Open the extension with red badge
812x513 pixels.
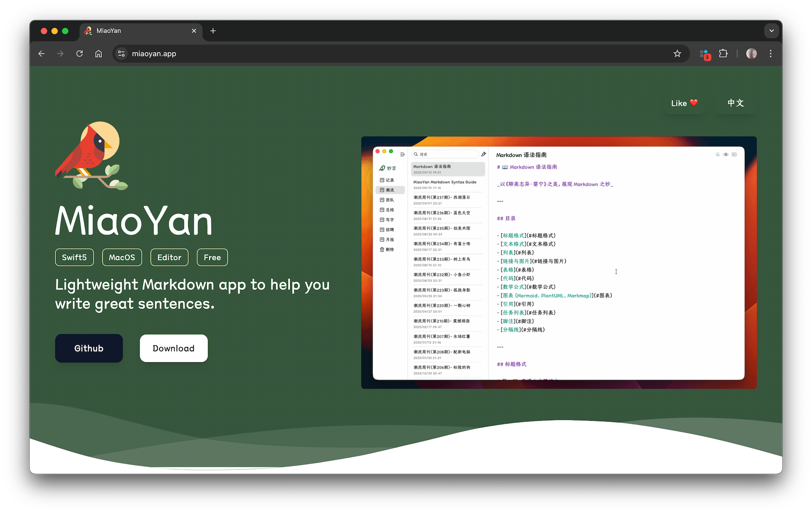pos(705,54)
